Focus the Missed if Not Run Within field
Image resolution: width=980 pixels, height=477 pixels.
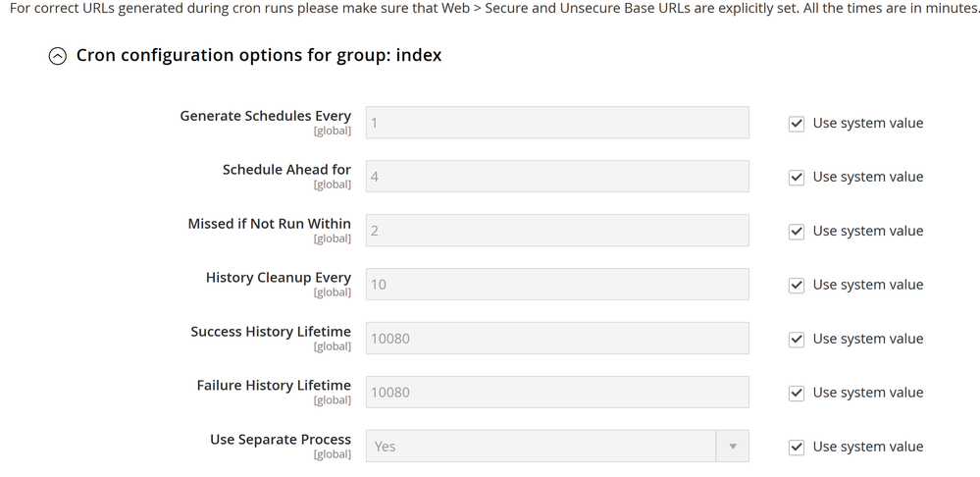556,232
